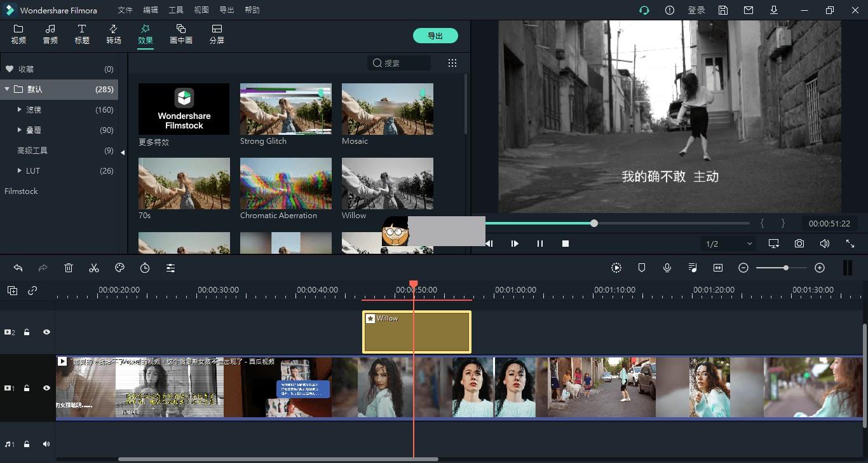Open the 帮助 menu

252,10
